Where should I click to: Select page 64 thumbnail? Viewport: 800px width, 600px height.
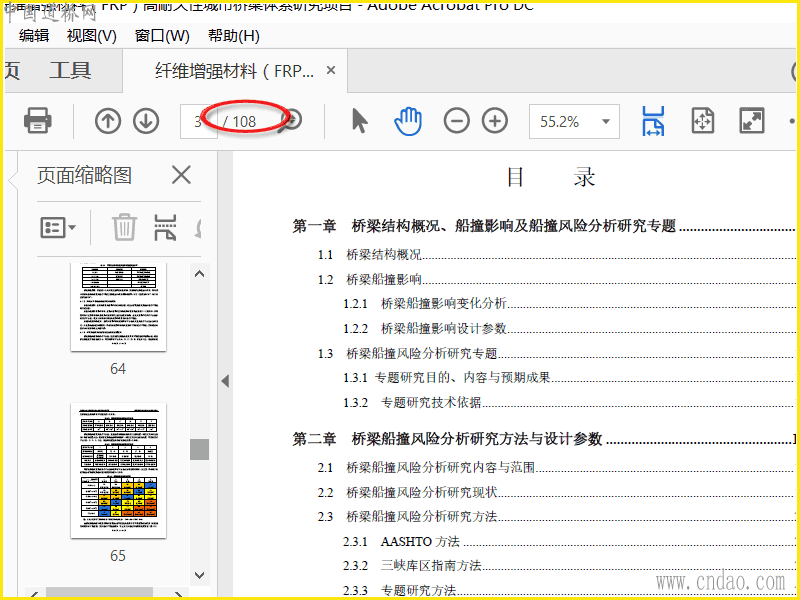click(x=118, y=307)
